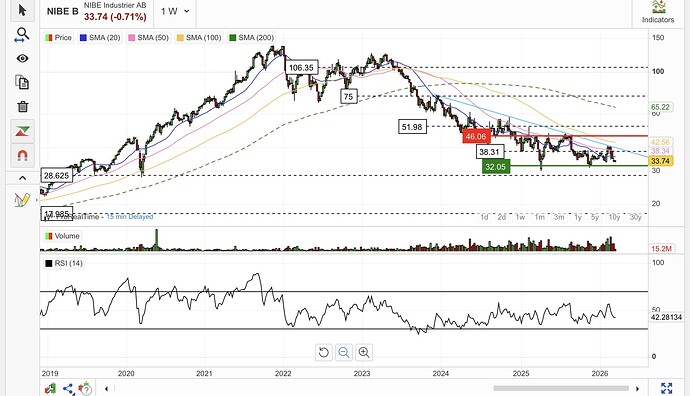Screen dimensions: 690x396
Task: Collapse the drawing toolbar with the chevron
Action: click(22, 178)
